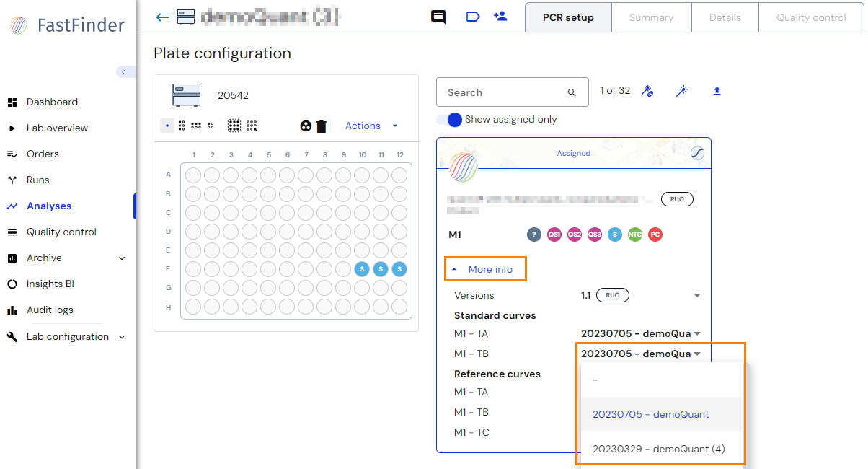Click the add-collaborator person icon

[x=500, y=16]
